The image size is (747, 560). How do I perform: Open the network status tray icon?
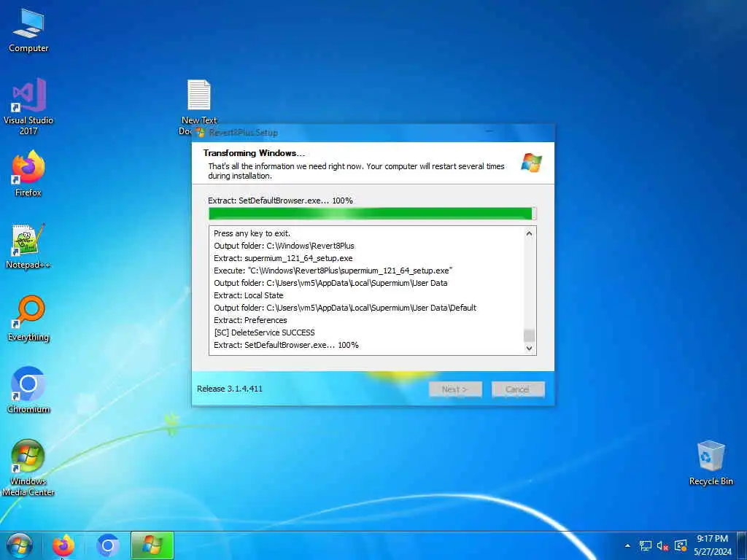point(645,545)
